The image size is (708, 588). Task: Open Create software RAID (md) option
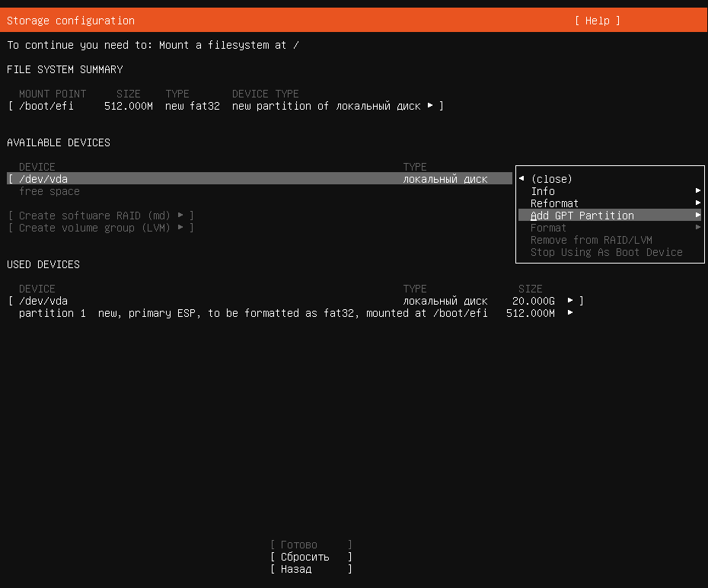101,216
